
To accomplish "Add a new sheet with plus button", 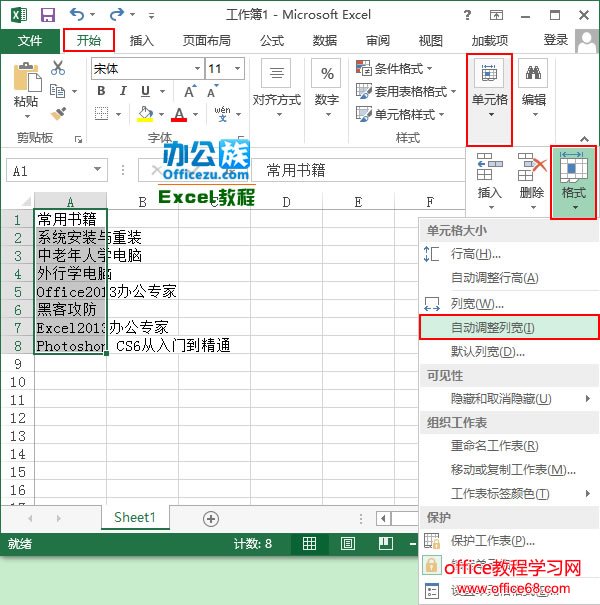I will (x=211, y=519).
